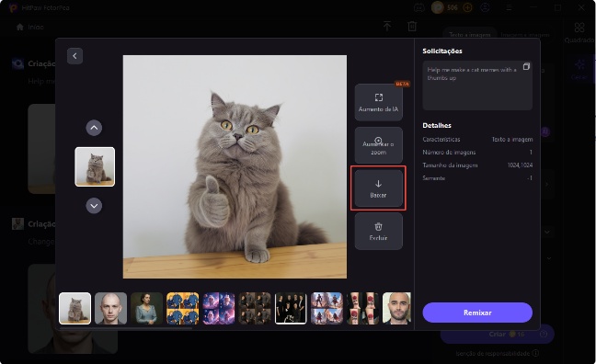Delete image with the Excluir trash button
Viewport: 596px width, 364px height.
(378, 232)
